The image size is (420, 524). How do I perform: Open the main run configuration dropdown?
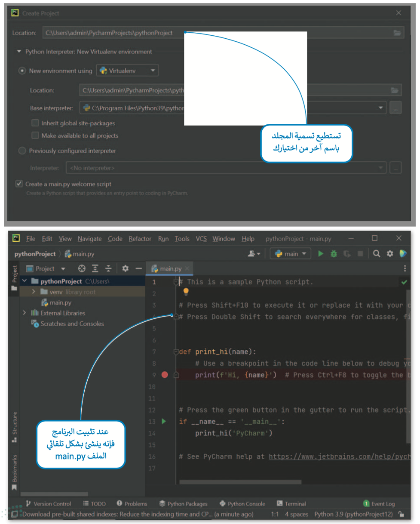(290, 254)
